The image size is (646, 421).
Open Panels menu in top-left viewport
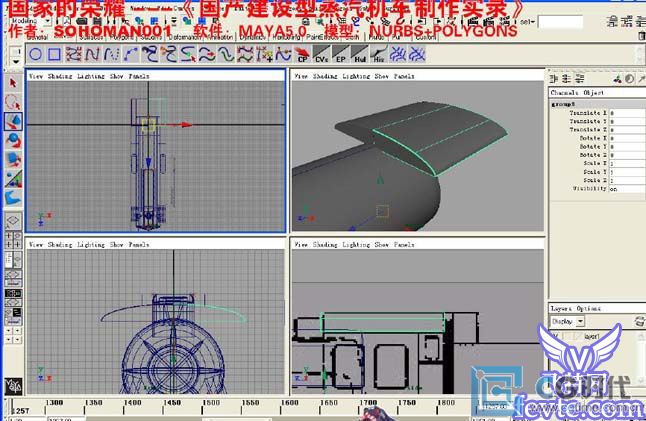(139, 76)
